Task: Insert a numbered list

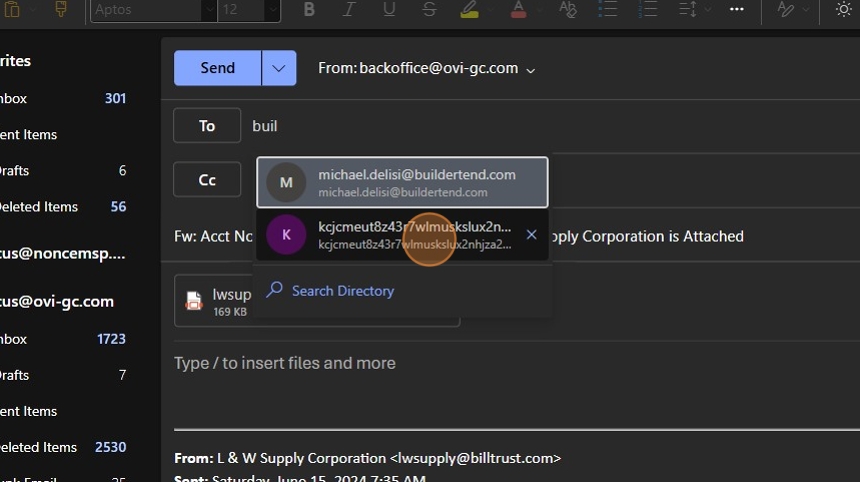Action: point(648,9)
